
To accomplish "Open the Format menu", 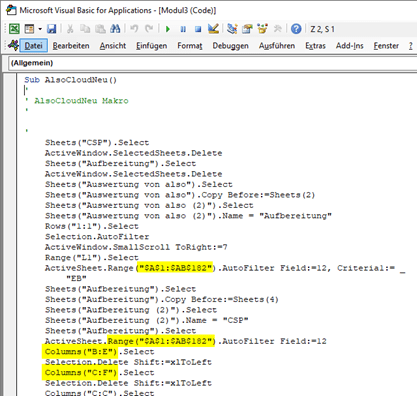I will tap(190, 46).
